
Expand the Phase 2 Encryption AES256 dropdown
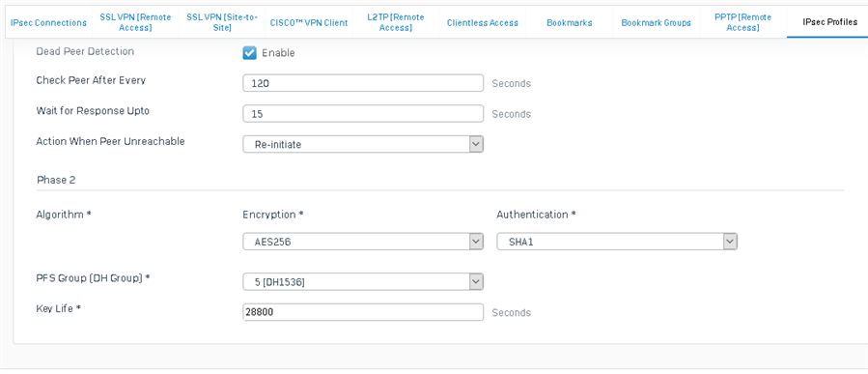pyautogui.click(x=363, y=242)
